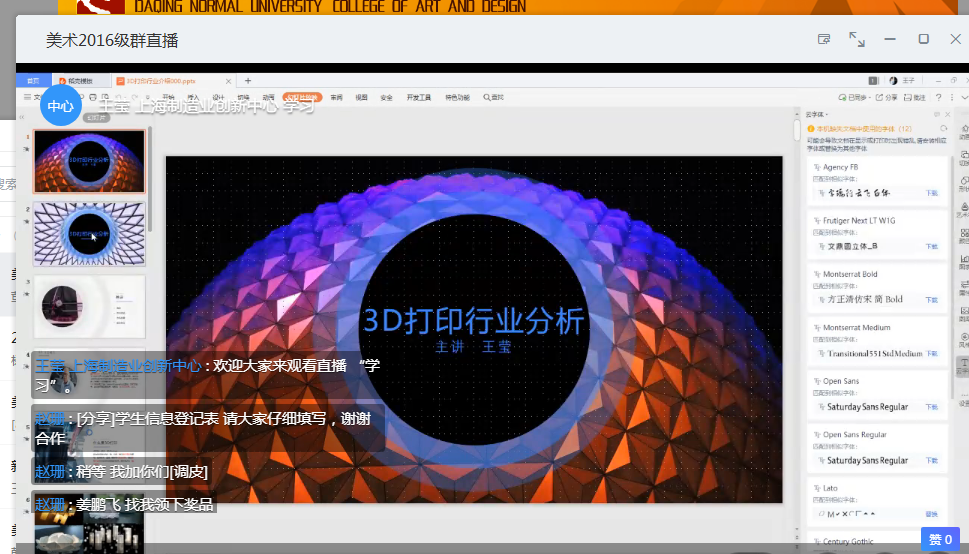Open a new tab with the plus icon
The image size is (969, 554).
(248, 80)
